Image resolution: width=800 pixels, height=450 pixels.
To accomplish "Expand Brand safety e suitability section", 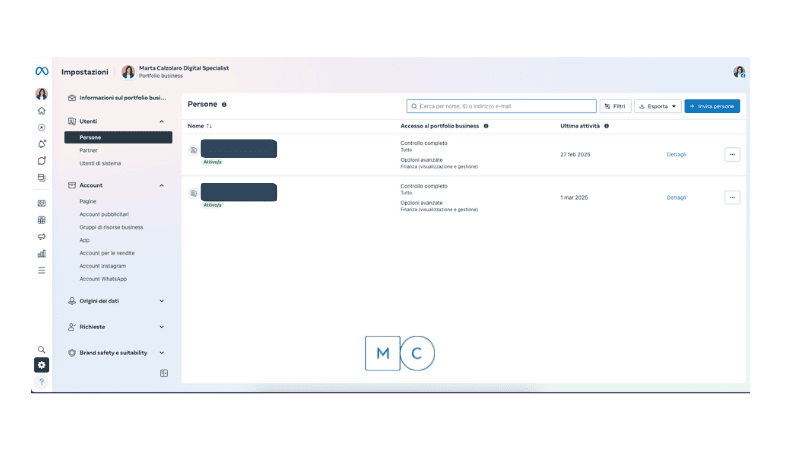I will tap(162, 352).
